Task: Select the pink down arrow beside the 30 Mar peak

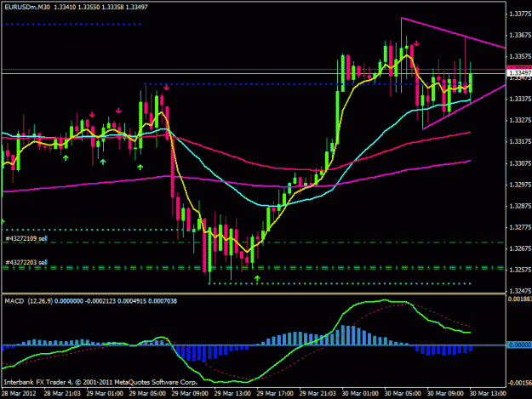Action: pos(417,43)
